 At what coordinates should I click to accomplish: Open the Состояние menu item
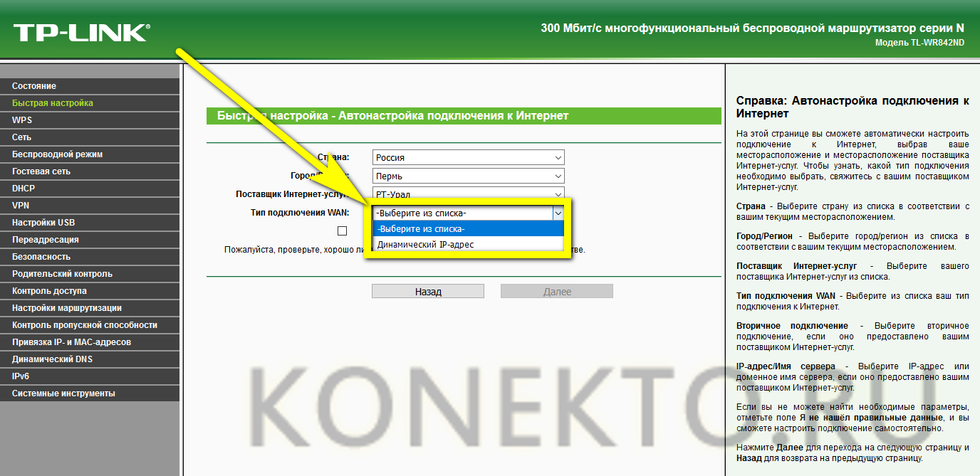point(90,86)
